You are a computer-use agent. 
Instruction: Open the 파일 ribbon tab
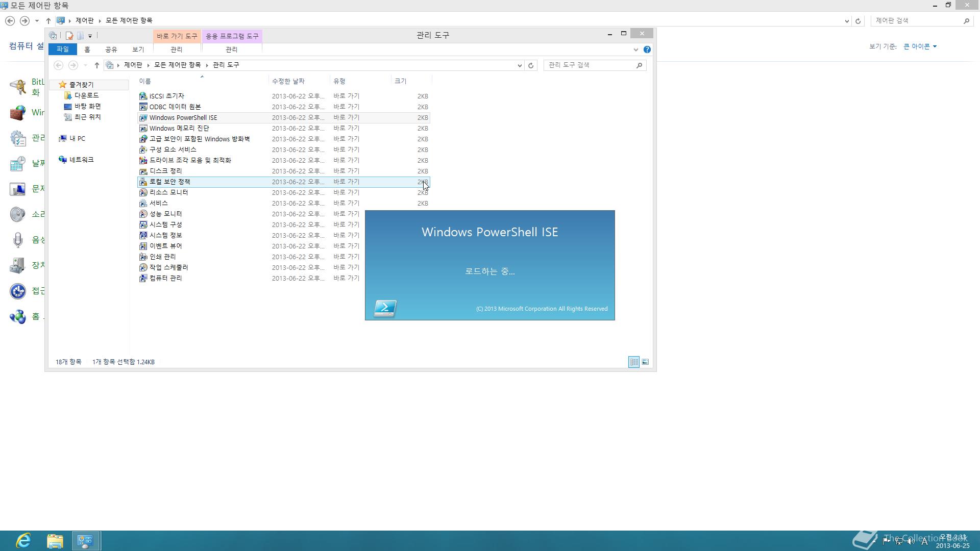[62, 49]
